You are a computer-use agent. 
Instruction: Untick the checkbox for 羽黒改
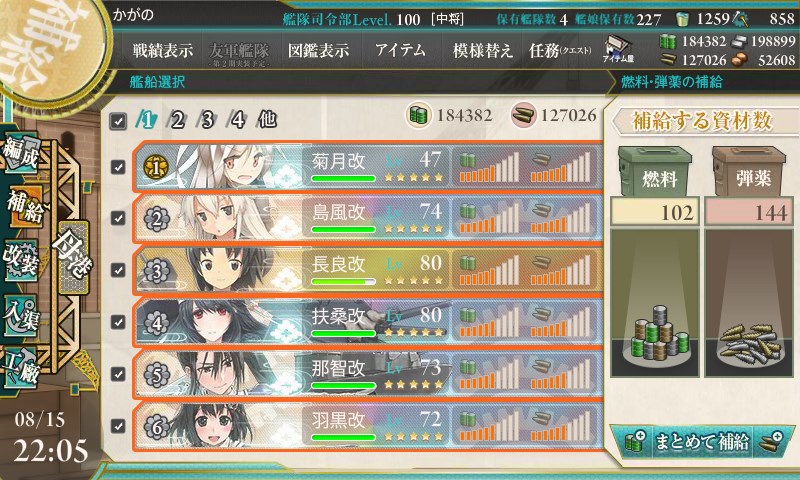[118, 425]
